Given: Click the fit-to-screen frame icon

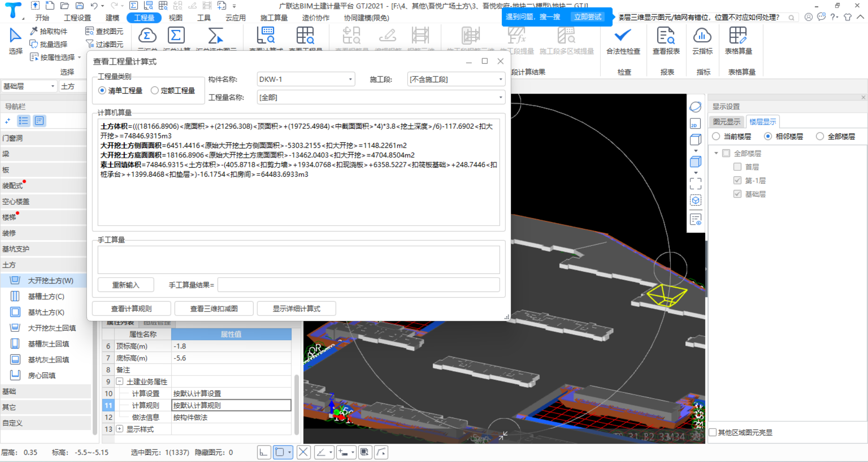Looking at the screenshot, I should pyautogui.click(x=695, y=183).
